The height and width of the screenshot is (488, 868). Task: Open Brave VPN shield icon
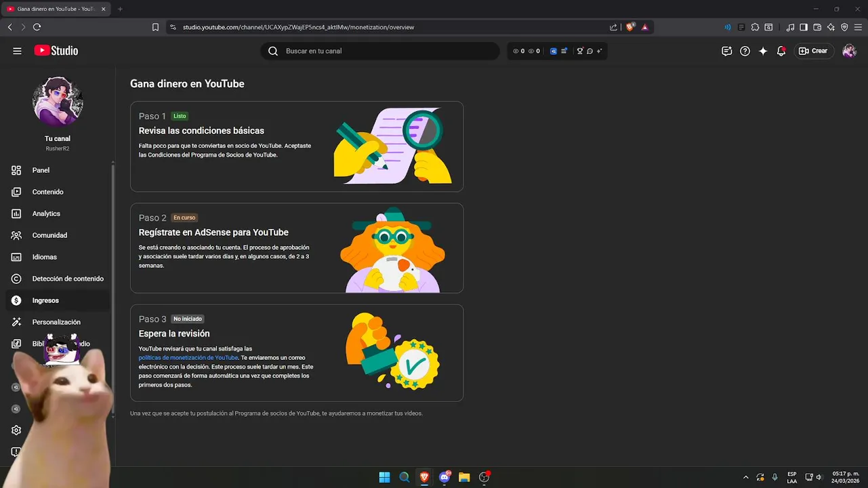(844, 27)
